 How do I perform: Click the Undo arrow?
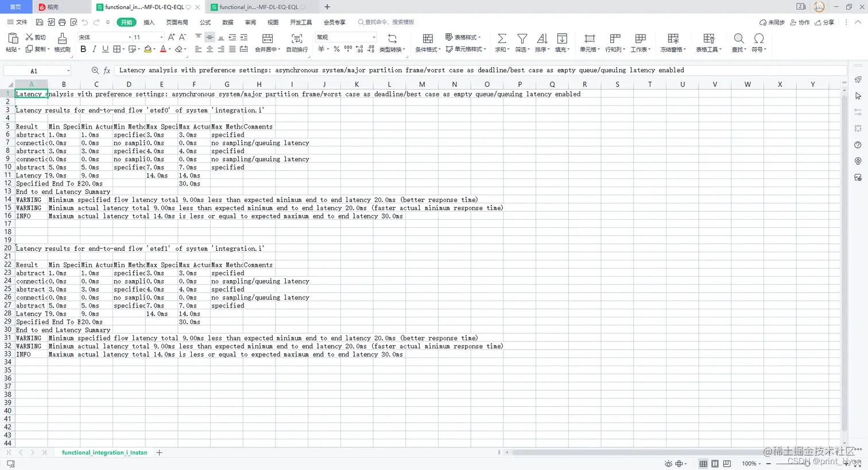pos(85,22)
